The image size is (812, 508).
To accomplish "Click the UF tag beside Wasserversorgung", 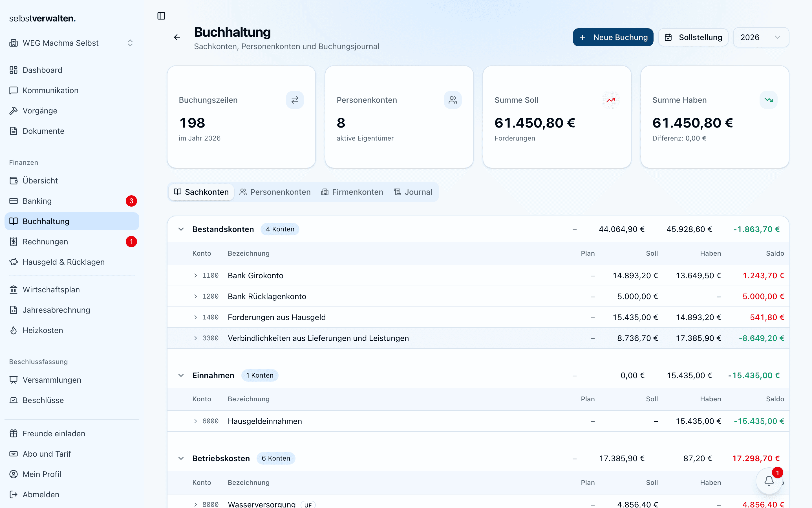I will click(x=308, y=505).
